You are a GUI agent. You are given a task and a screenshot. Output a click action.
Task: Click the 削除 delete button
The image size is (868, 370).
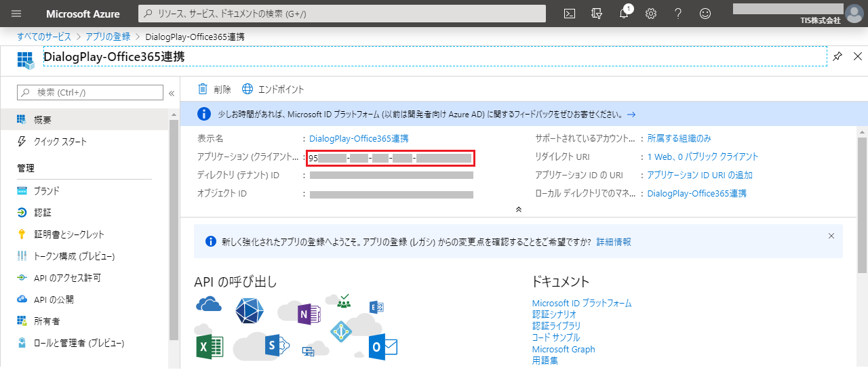tap(214, 89)
